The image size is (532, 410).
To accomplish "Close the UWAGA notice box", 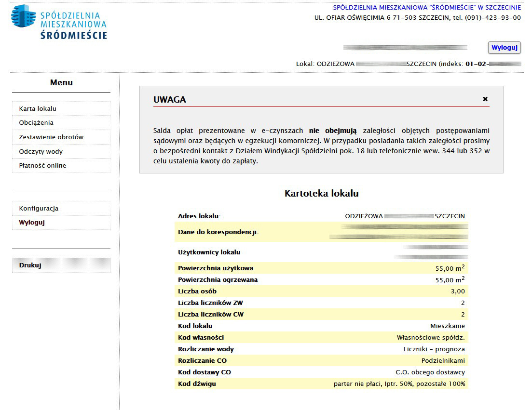I will pos(485,99).
